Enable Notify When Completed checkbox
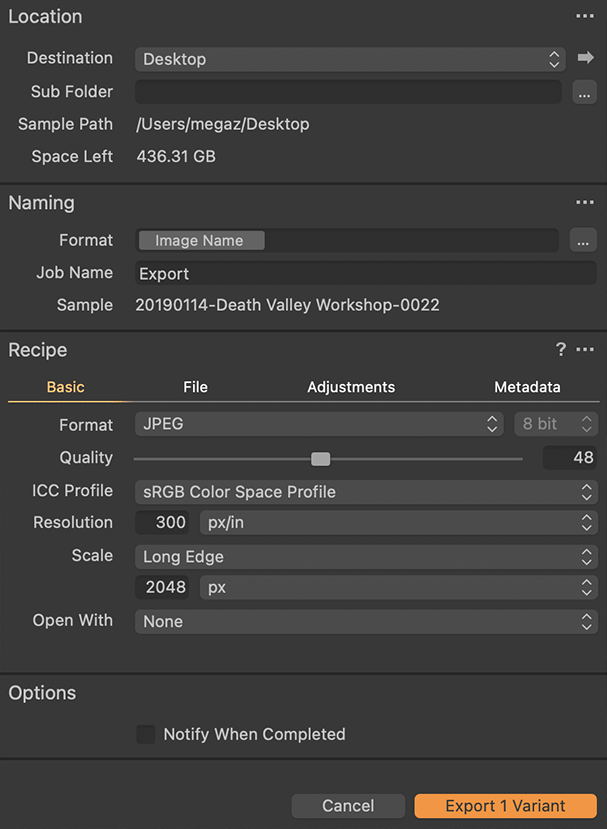This screenshot has width=607, height=829. (146, 734)
